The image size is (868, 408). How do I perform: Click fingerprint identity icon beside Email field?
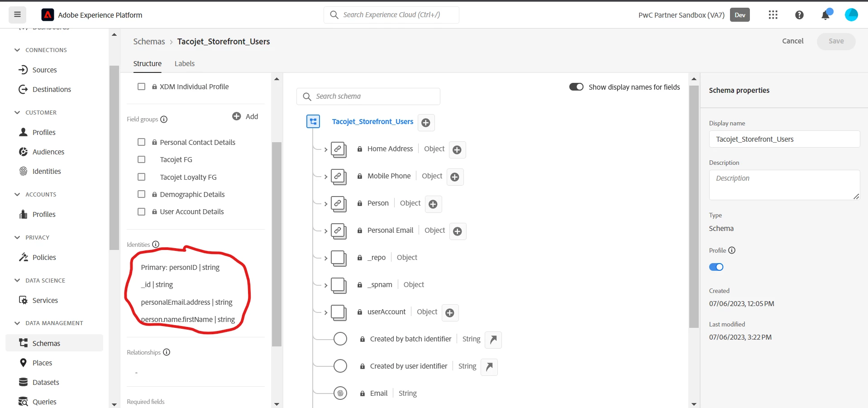[x=340, y=393]
